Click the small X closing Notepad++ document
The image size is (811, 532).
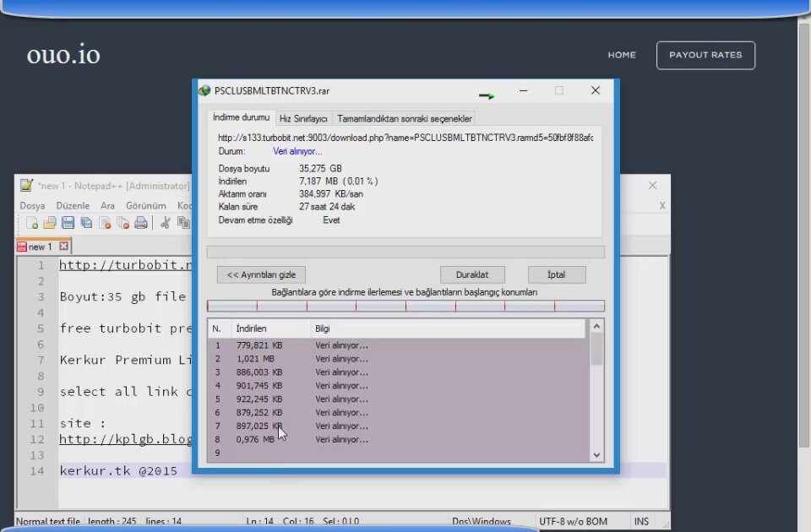(662, 206)
